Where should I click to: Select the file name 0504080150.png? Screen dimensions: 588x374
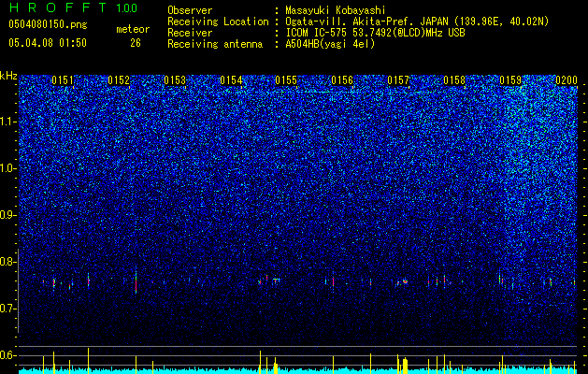click(48, 25)
